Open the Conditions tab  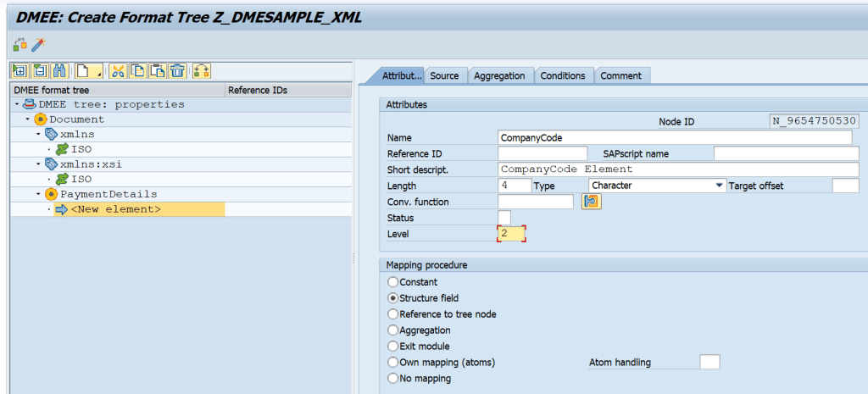point(563,75)
